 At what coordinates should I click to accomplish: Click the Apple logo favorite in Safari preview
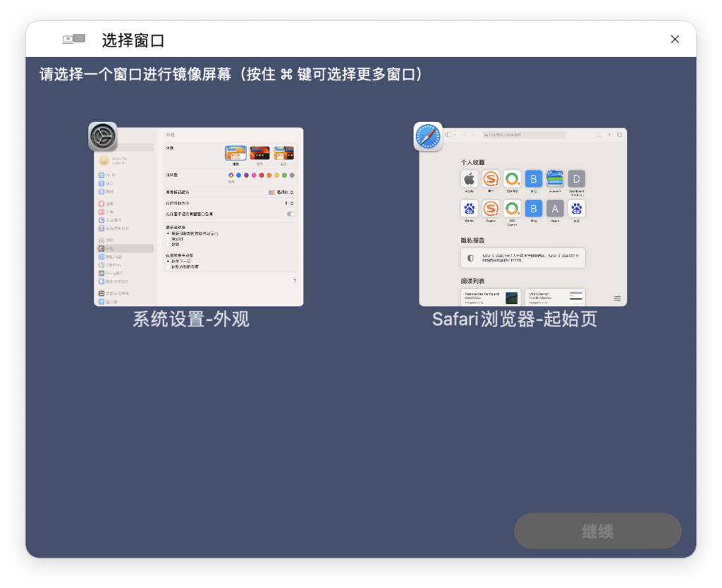469,179
